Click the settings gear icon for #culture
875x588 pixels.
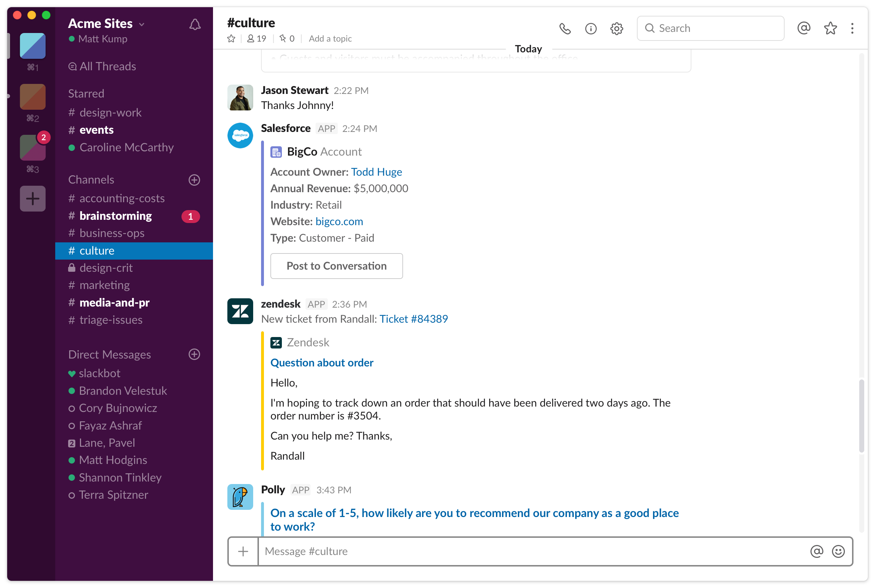616,28
